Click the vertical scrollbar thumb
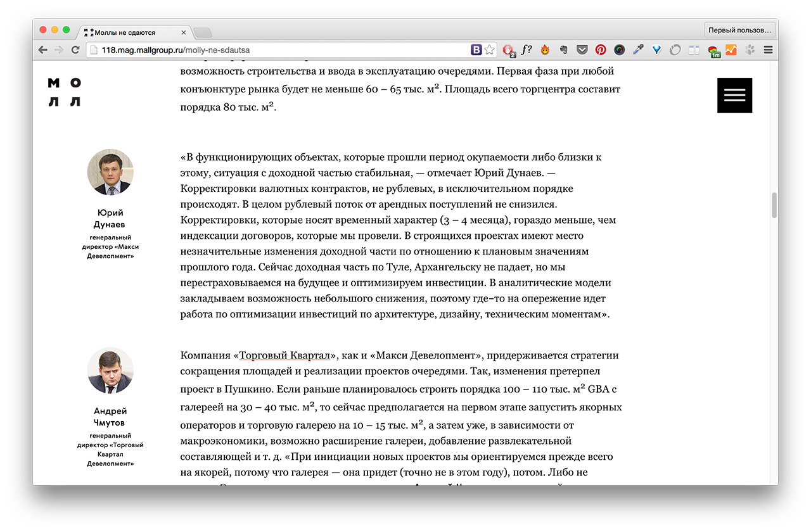 coord(774,205)
